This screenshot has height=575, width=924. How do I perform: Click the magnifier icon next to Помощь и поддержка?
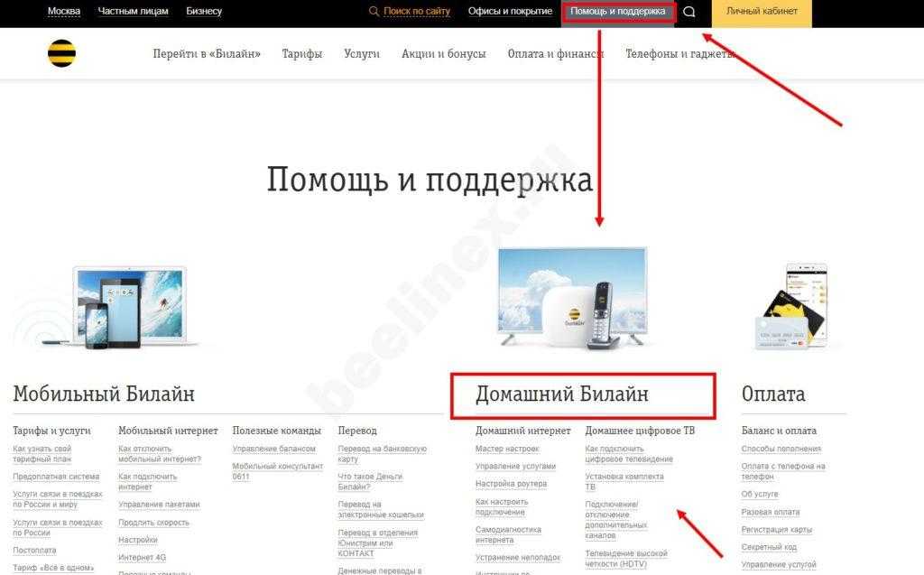(x=689, y=12)
